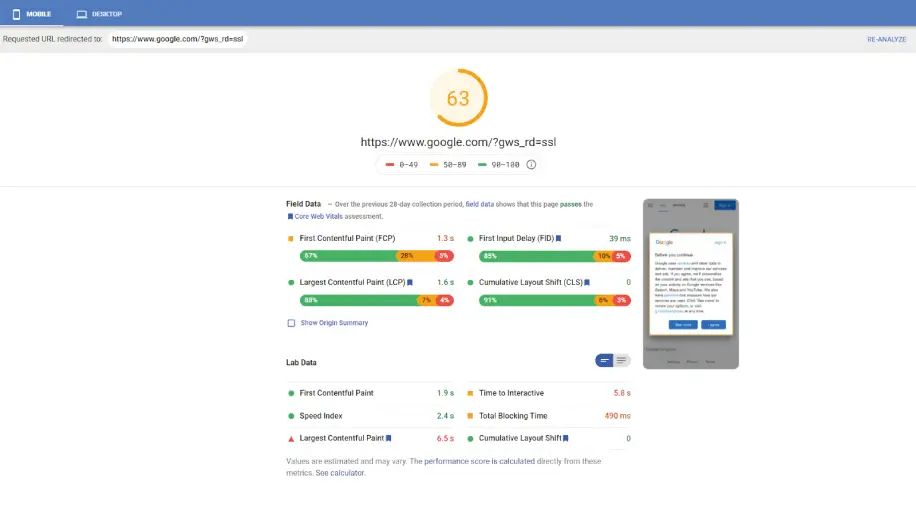Click Lab Data 'First Contentful Paint' text
916x527 pixels.
pyautogui.click(x=336, y=393)
